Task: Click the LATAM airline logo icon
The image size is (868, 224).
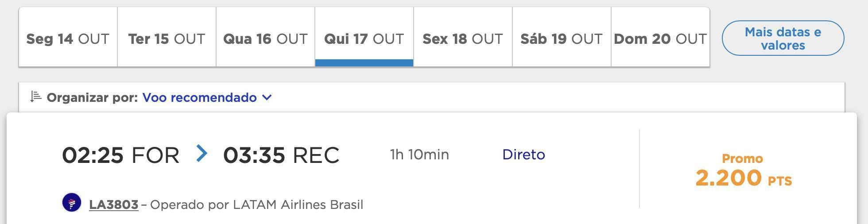Action: coord(72,203)
